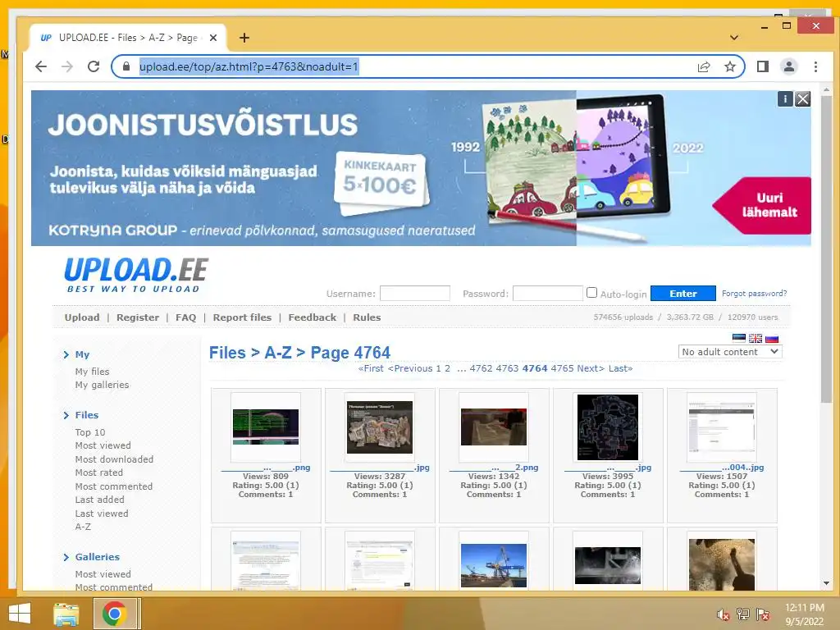Viewport: 840px width, 630px height.
Task: Go to page 4762
Action: tap(481, 368)
